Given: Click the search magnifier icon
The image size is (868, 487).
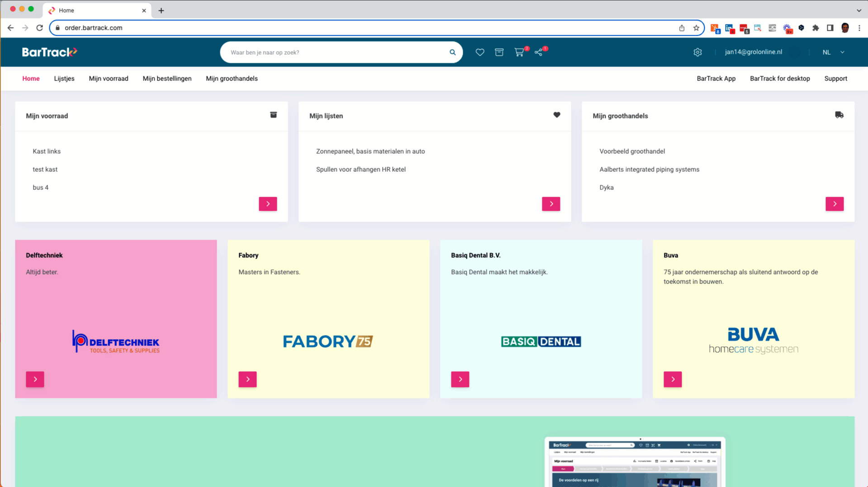Looking at the screenshot, I should click(452, 52).
